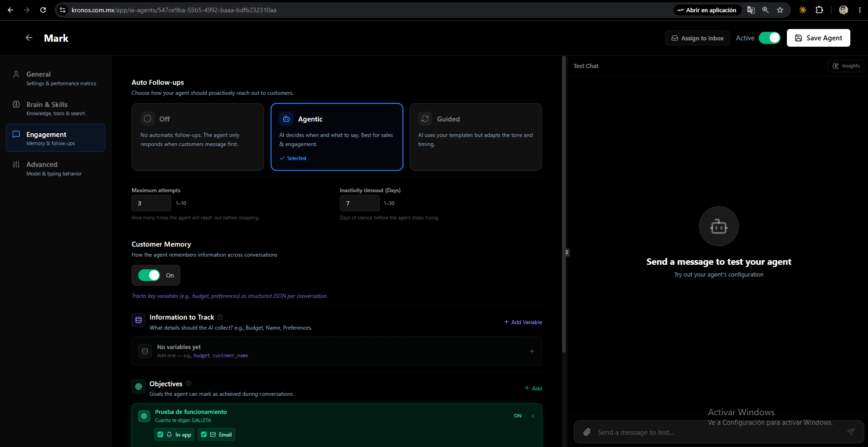Select the Guided follow-up card

click(475, 137)
